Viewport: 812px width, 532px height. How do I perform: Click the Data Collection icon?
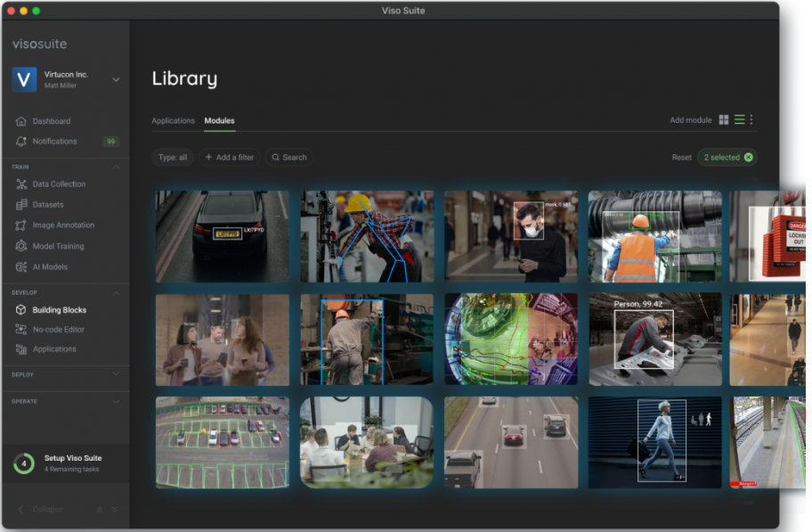(20, 184)
